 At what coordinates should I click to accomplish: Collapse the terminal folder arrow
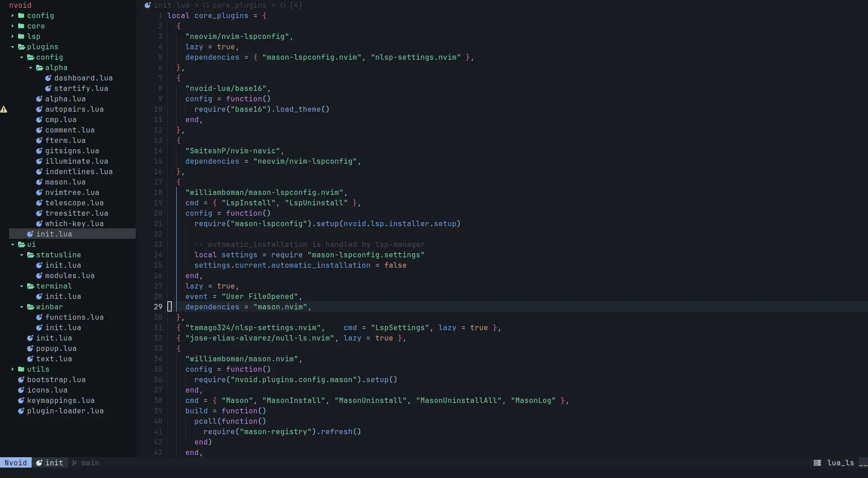pyautogui.click(x=22, y=286)
